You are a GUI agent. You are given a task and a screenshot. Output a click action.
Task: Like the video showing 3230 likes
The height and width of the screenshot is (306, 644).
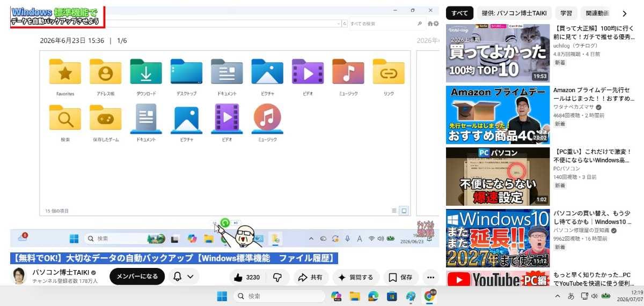point(247,277)
